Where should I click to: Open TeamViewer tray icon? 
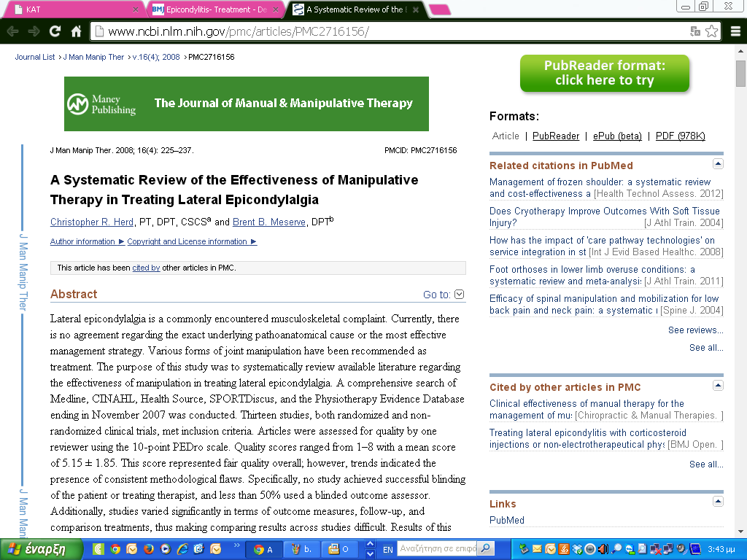click(630, 550)
